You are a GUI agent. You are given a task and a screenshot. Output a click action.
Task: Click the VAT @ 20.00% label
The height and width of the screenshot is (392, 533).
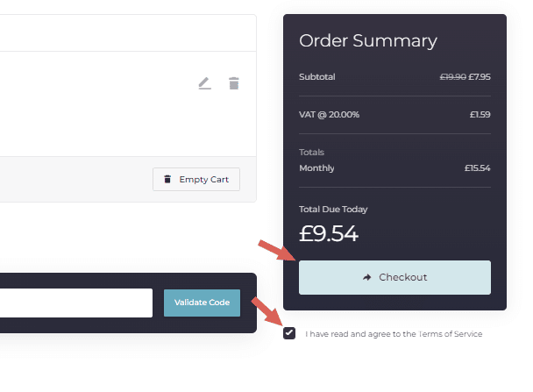[329, 115]
